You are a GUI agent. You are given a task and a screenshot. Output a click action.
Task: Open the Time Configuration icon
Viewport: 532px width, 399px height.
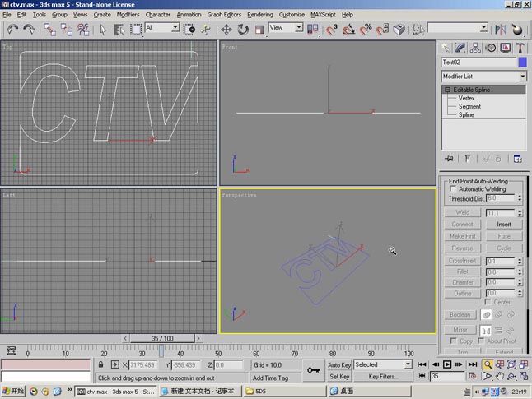coord(472,376)
